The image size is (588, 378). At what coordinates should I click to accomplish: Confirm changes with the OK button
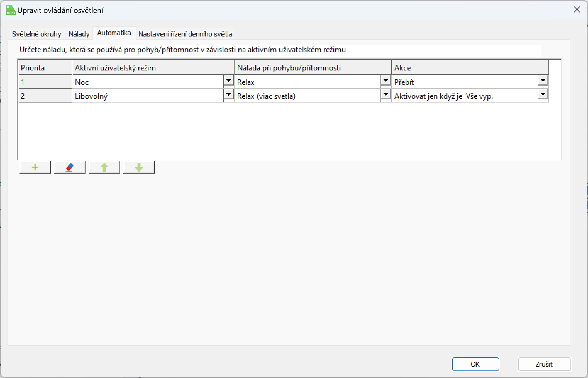[x=475, y=364]
